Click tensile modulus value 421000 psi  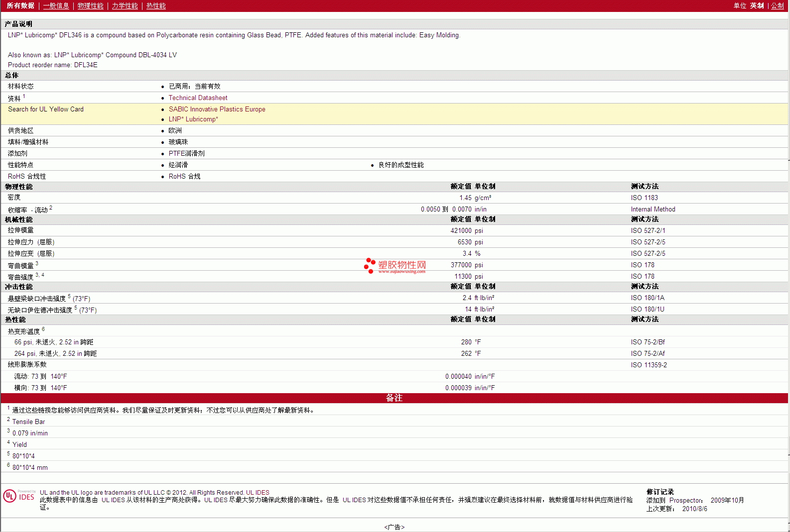tap(467, 231)
